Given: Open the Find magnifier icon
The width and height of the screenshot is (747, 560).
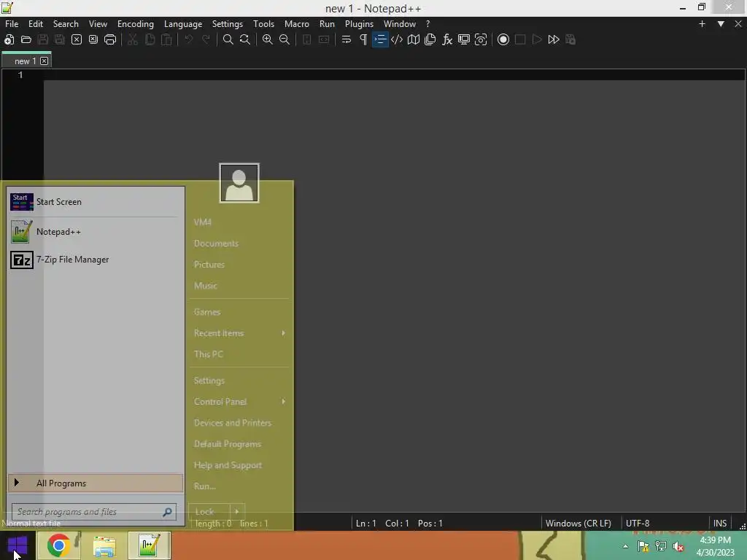Looking at the screenshot, I should (228, 39).
